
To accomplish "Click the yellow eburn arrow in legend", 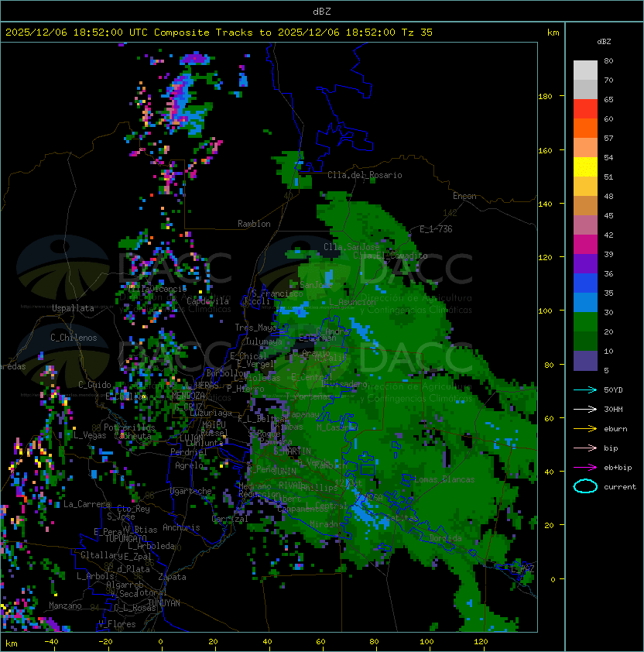I will [x=585, y=429].
